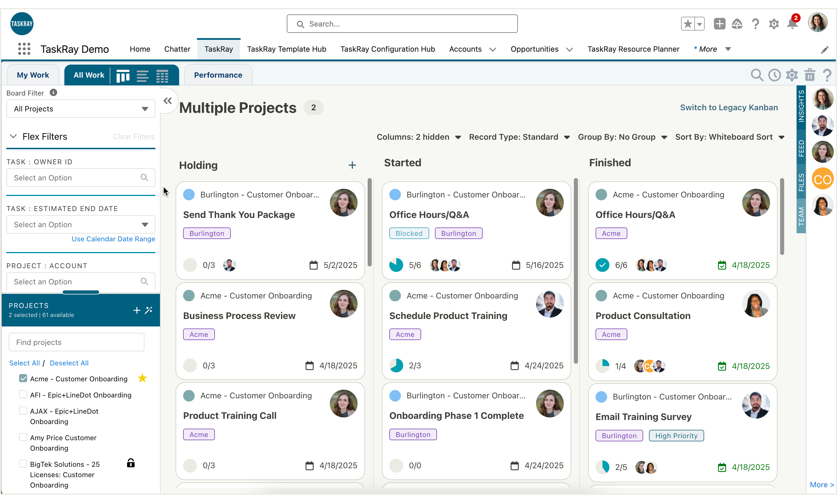Screen dimensions: 837x504
Task: Open the TaskRay Template Hub tab
Action: tap(286, 49)
